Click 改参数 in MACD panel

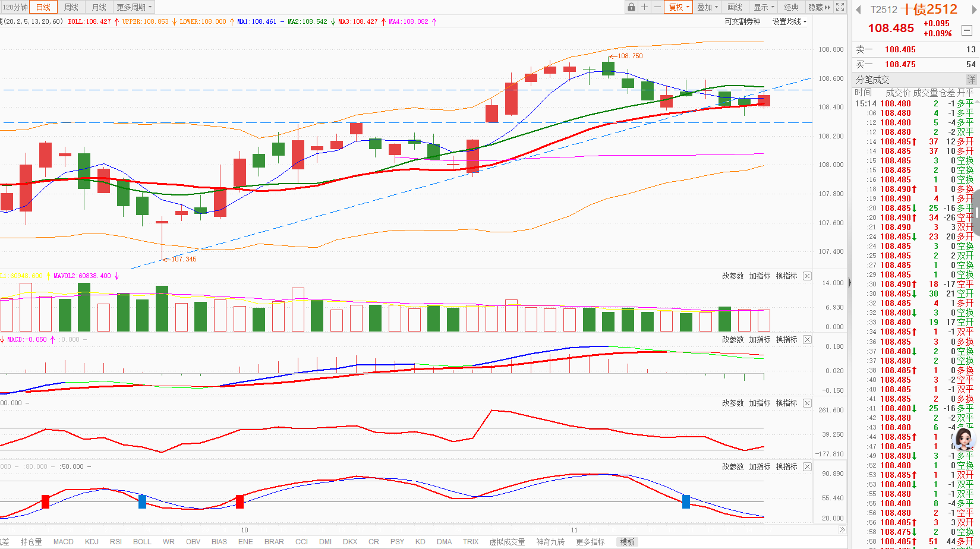(x=733, y=339)
